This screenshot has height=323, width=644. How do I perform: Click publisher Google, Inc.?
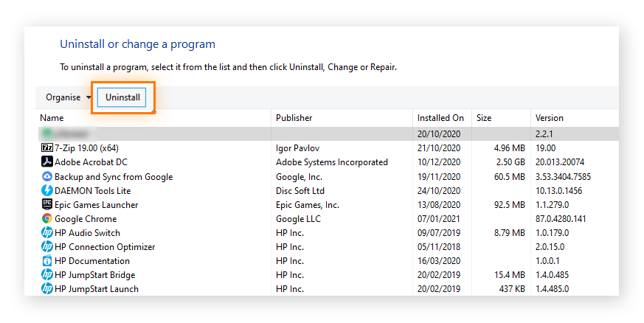pyautogui.click(x=299, y=177)
